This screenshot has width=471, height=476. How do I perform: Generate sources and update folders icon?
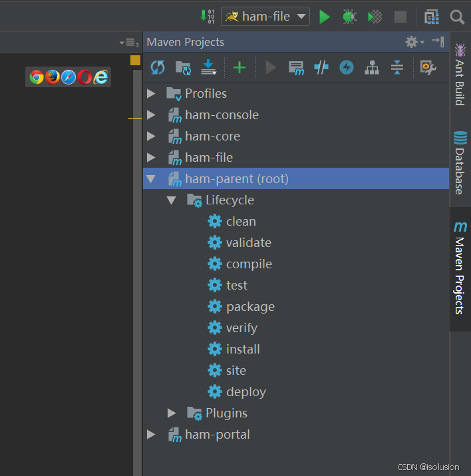pyautogui.click(x=183, y=67)
